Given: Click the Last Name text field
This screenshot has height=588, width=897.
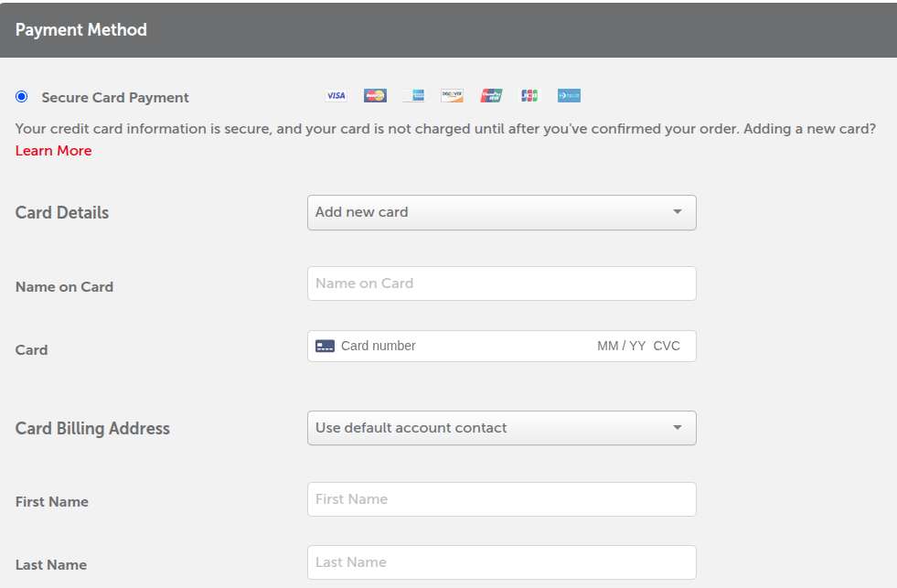Looking at the screenshot, I should (501, 561).
